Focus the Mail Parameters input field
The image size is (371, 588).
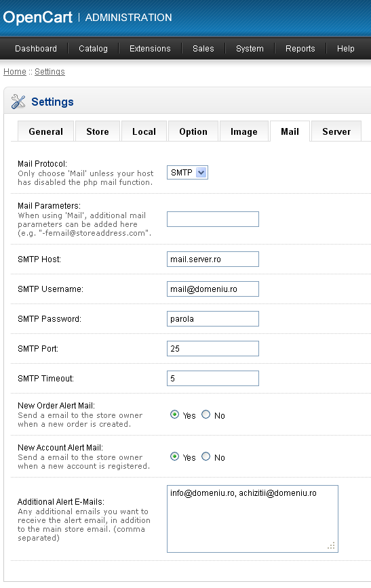tap(213, 219)
